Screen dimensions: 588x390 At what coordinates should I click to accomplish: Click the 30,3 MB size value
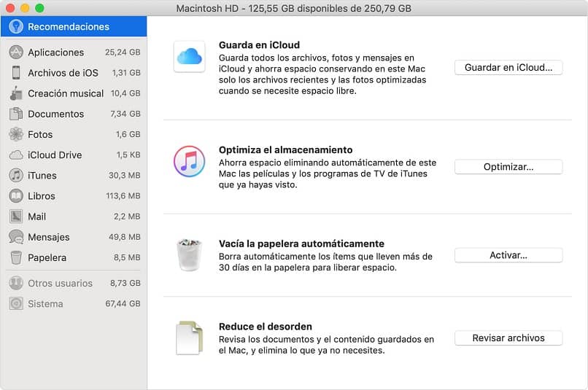pos(125,176)
